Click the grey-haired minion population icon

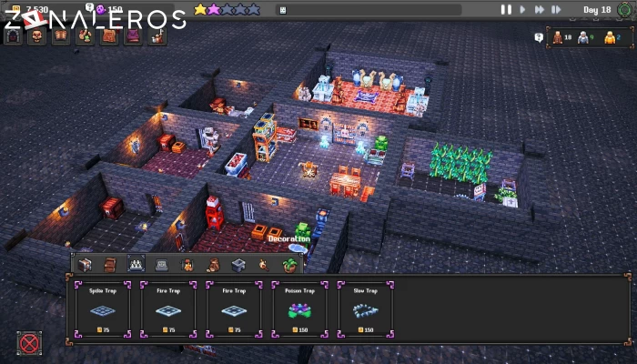pos(583,37)
